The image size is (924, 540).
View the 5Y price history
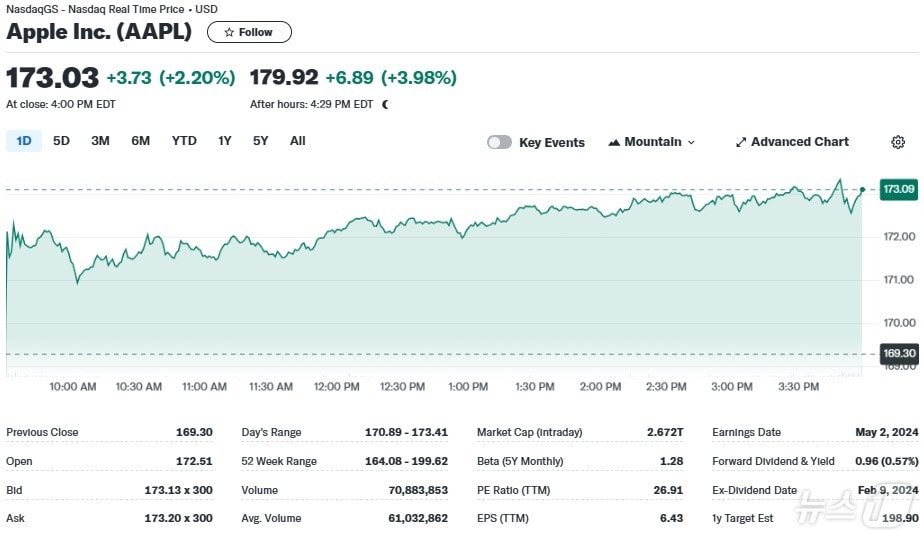[x=260, y=141]
